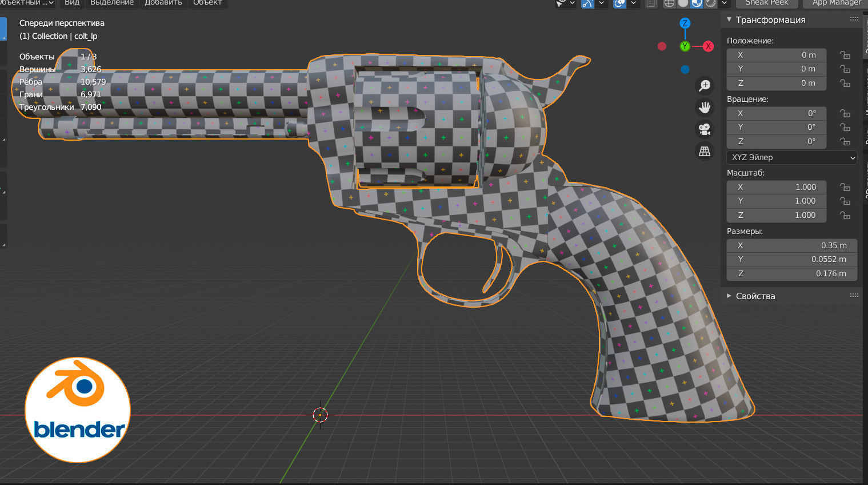Image resolution: width=868 pixels, height=485 pixels.
Task: Click the Вращение Z field
Action: (776, 141)
